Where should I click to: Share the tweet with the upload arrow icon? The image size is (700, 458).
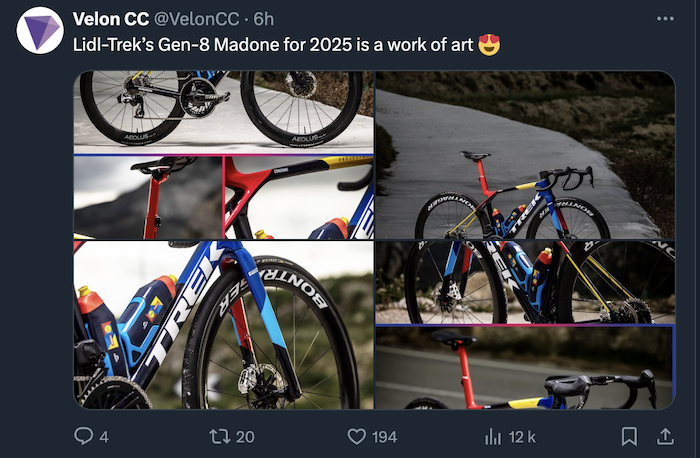tap(665, 436)
